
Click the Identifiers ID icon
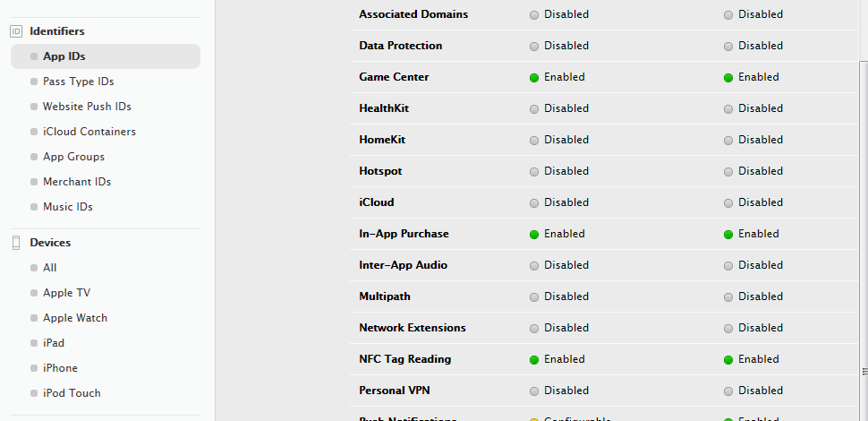(17, 31)
